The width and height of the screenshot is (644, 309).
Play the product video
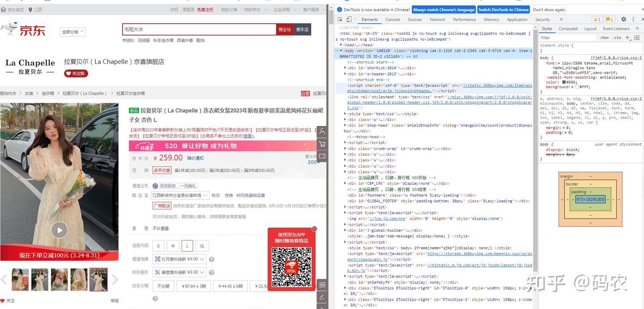(59, 230)
